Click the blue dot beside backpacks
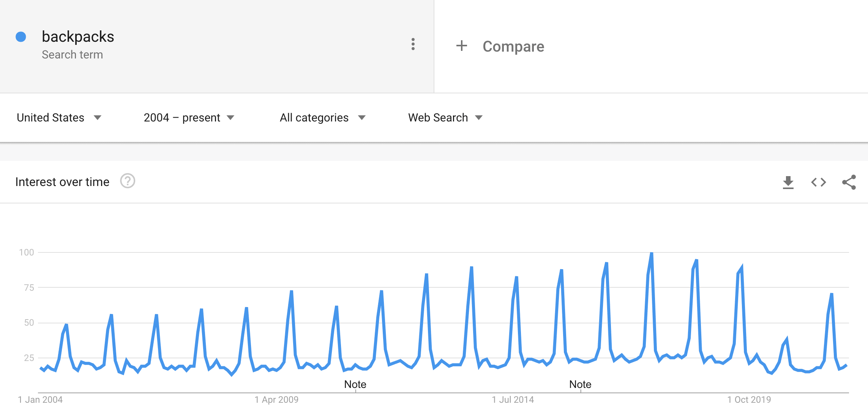Image resolution: width=868 pixels, height=413 pixels. 21,37
